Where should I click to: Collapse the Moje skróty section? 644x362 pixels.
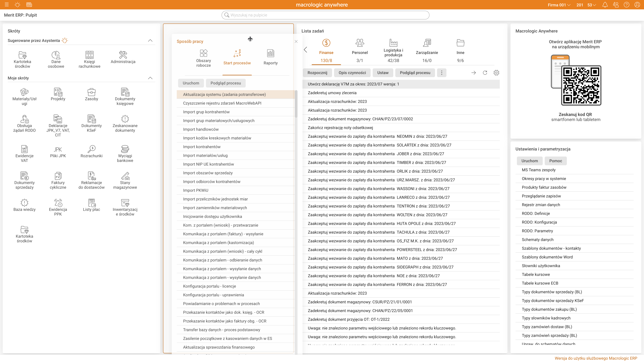pyautogui.click(x=150, y=78)
